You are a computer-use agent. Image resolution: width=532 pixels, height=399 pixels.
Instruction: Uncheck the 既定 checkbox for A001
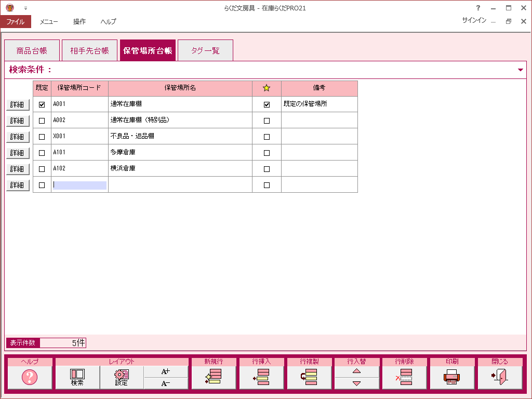(42, 104)
